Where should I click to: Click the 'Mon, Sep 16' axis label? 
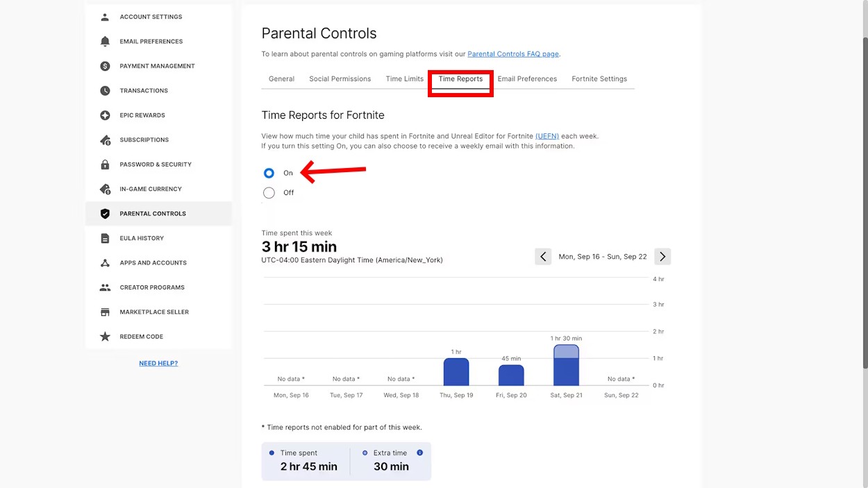click(x=291, y=395)
